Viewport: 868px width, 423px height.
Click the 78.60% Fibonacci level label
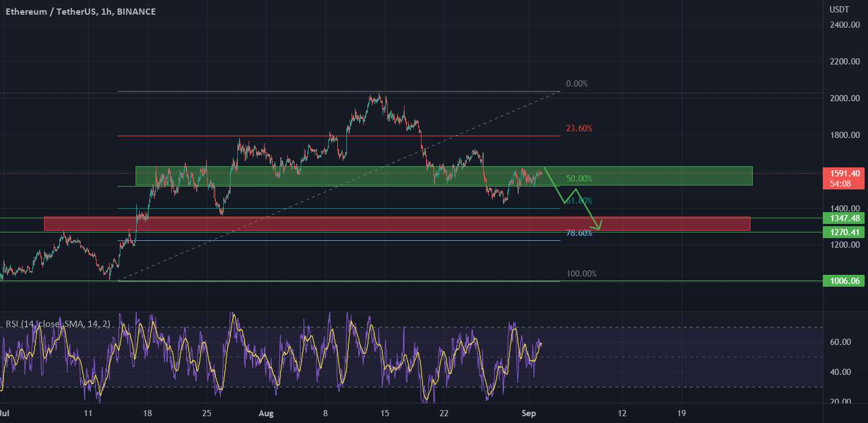579,233
